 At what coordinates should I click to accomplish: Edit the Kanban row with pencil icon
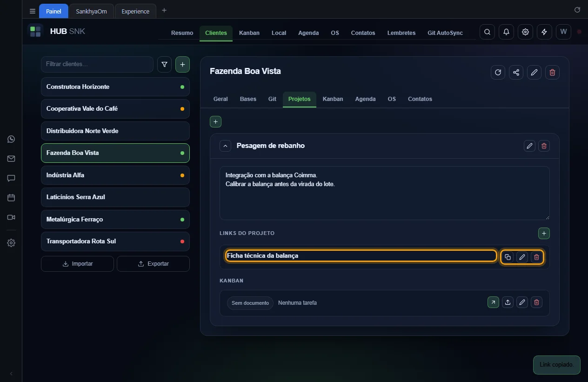pos(522,302)
